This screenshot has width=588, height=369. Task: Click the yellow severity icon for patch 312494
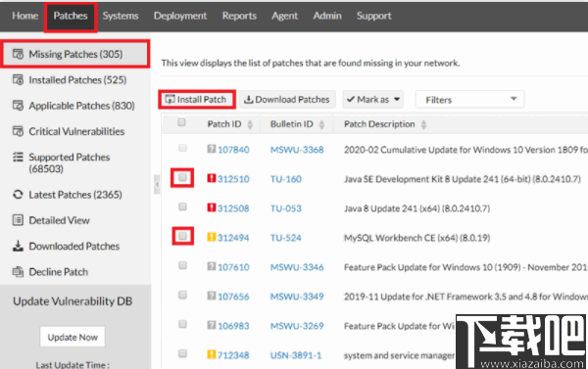click(x=212, y=237)
